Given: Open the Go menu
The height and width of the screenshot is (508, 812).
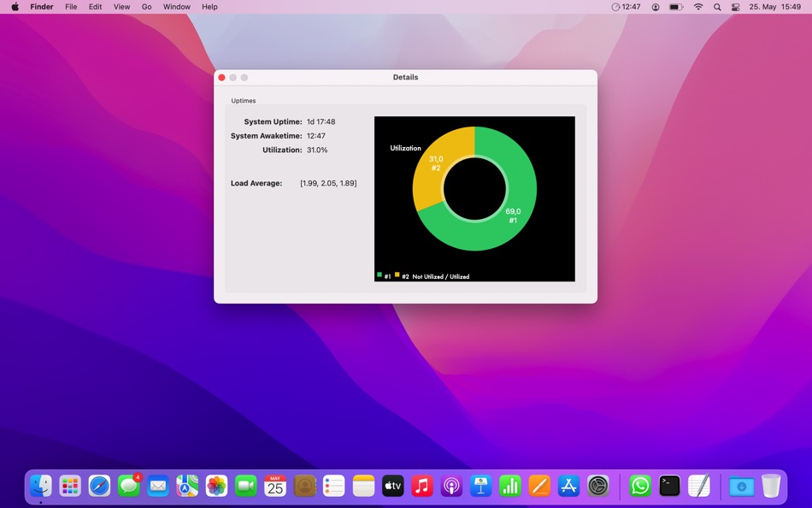Looking at the screenshot, I should click(146, 7).
